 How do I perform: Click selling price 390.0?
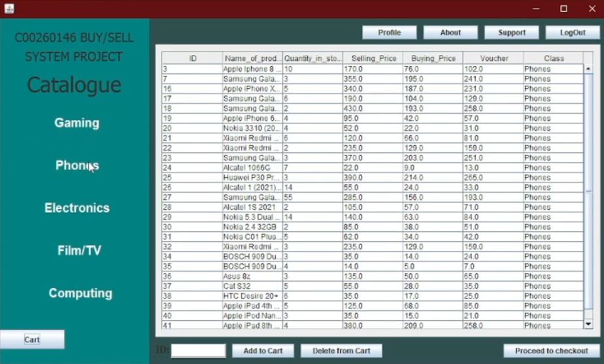pyautogui.click(x=373, y=178)
